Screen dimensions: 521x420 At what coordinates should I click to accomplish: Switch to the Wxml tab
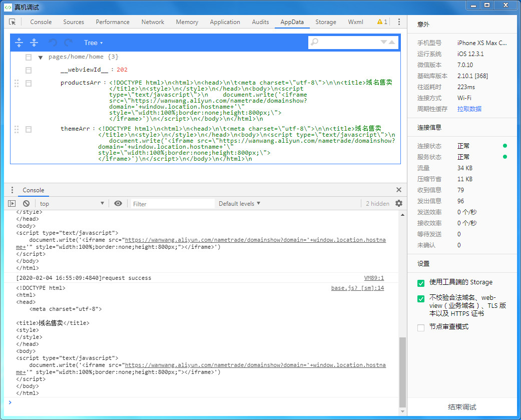[355, 22]
